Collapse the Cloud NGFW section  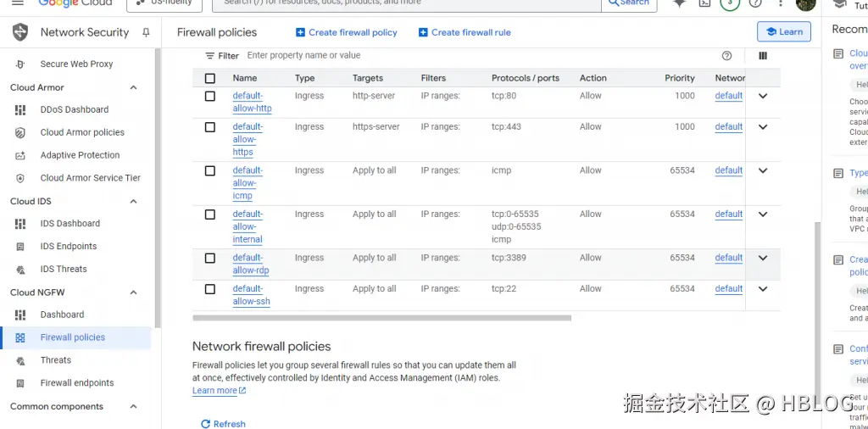(133, 292)
